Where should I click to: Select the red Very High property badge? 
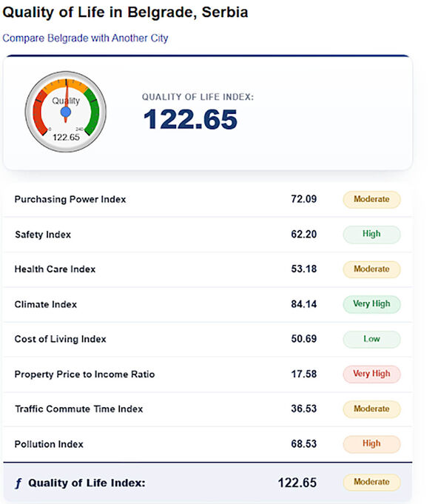point(372,374)
